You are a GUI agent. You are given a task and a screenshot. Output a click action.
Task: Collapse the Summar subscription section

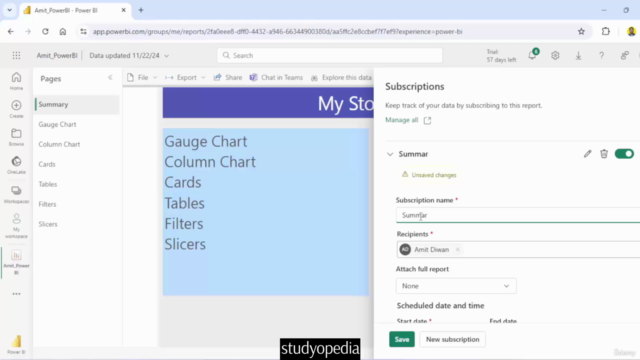coord(390,154)
